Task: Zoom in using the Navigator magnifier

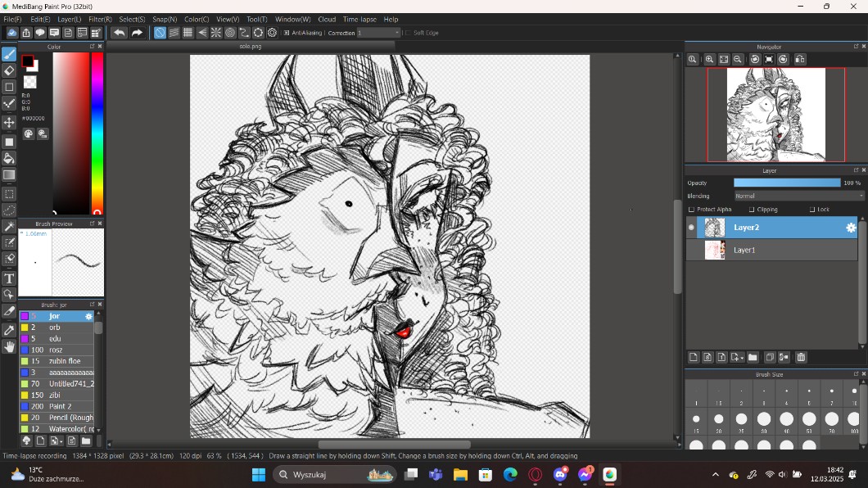Action: point(709,60)
